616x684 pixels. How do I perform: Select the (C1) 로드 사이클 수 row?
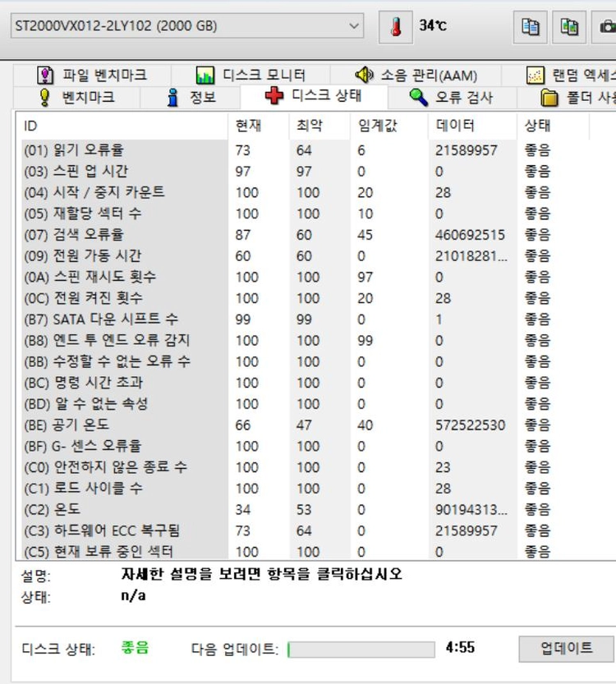pyautogui.click(x=306, y=489)
